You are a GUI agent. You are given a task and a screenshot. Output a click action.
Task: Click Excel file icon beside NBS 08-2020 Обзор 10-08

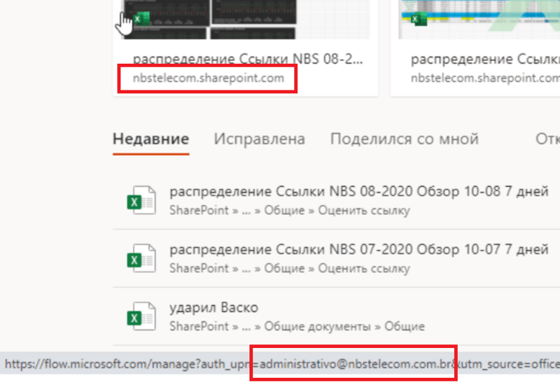point(141,200)
